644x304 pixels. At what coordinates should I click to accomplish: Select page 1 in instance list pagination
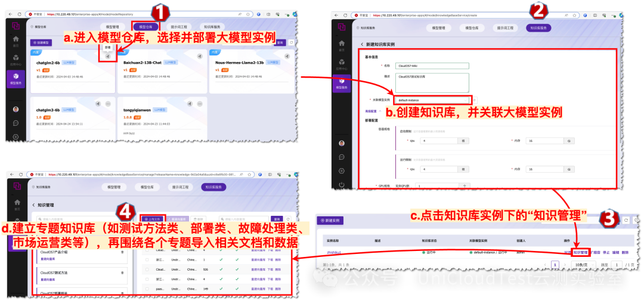[555, 265]
